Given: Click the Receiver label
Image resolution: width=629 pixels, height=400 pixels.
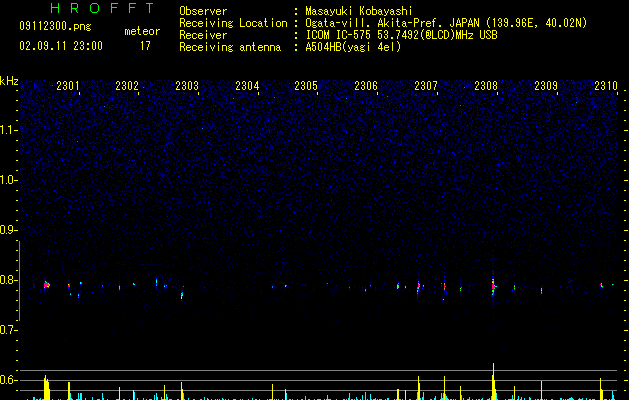Looking at the screenshot, I should (203, 35).
